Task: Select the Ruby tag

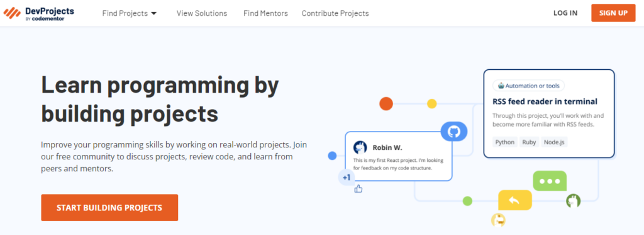Action: [x=529, y=142]
